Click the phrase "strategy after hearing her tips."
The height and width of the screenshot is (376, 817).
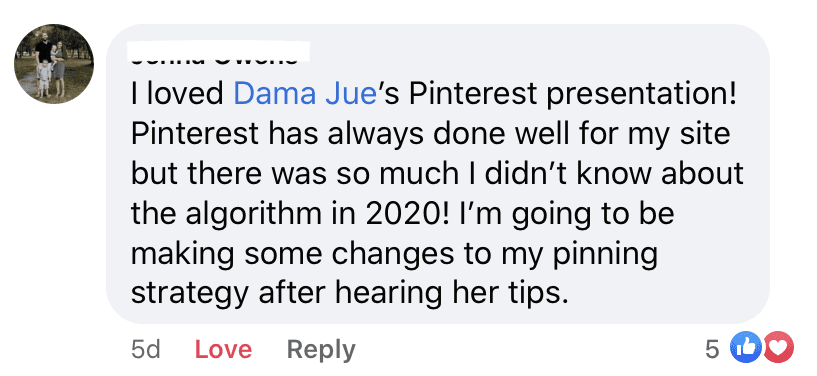349,294
